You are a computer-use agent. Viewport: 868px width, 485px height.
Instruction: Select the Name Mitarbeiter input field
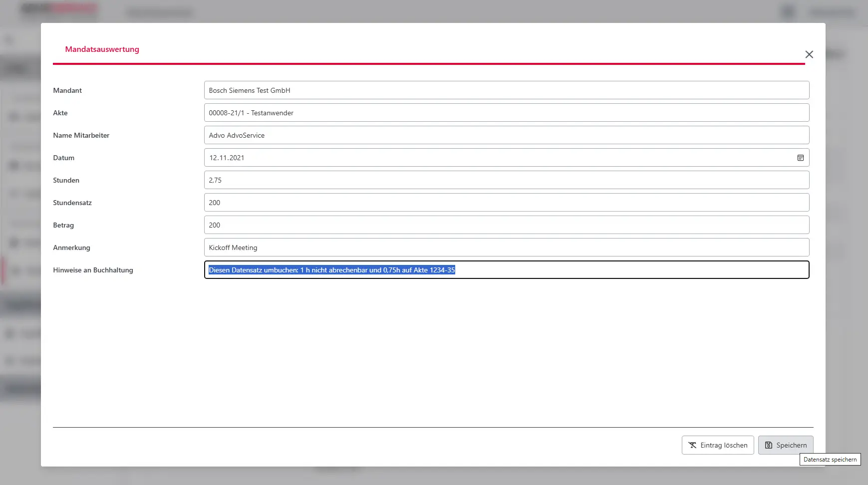point(506,135)
